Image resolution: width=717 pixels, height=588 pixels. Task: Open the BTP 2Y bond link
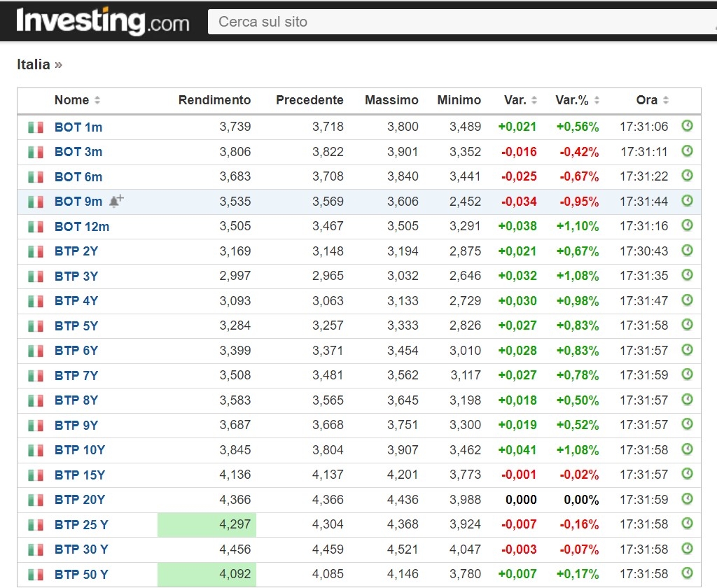(x=76, y=251)
